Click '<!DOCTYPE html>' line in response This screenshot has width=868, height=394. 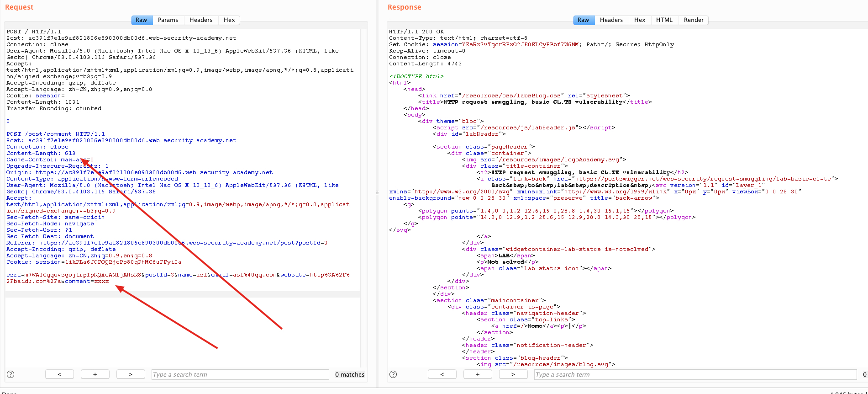click(x=416, y=77)
